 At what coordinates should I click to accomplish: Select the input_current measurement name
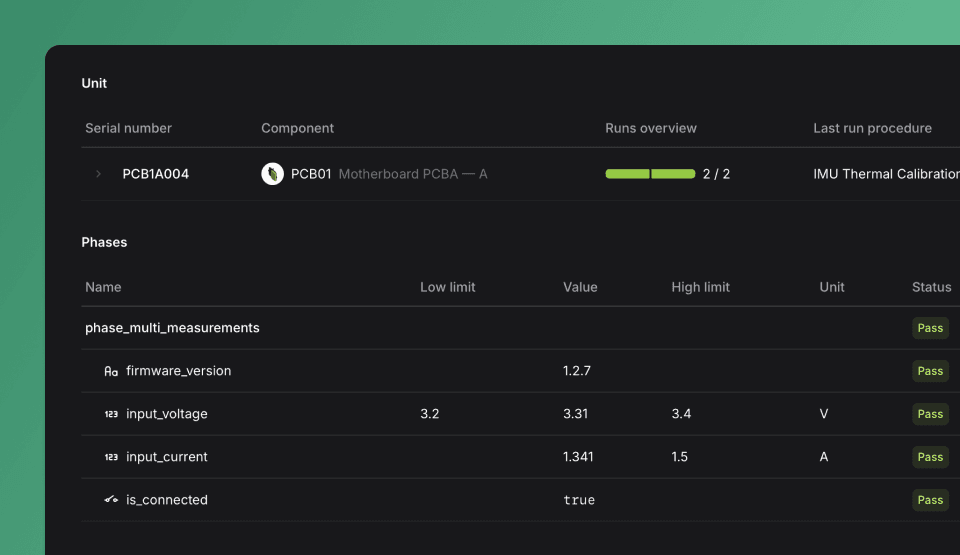167,457
